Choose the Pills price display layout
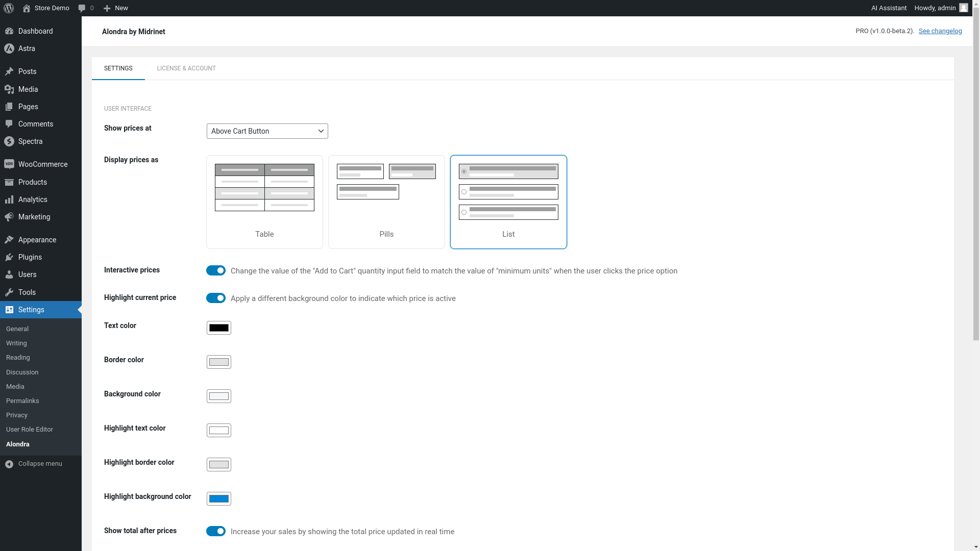Viewport: 980px width, 551px height. coord(386,202)
